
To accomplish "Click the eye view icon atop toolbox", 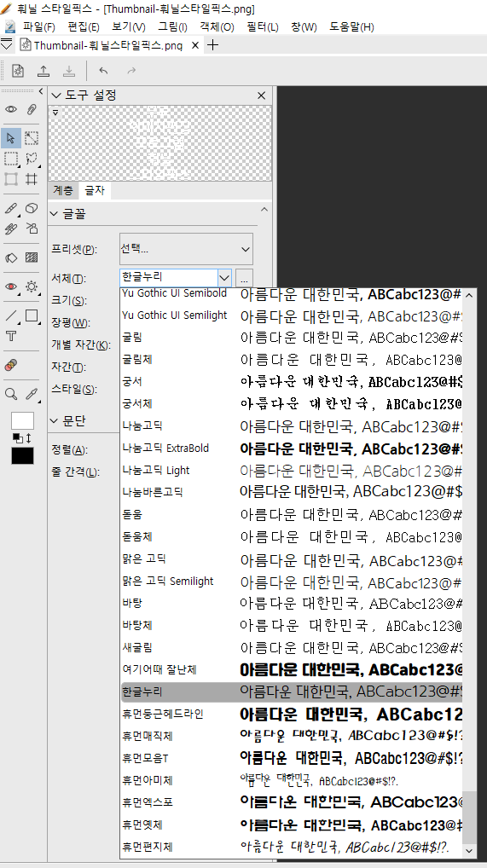I will [x=11, y=110].
